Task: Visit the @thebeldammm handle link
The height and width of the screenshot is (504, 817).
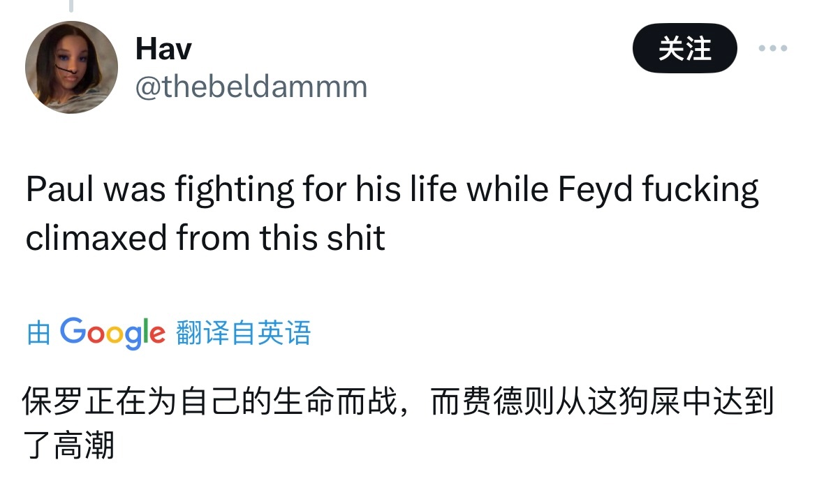Action: [251, 87]
